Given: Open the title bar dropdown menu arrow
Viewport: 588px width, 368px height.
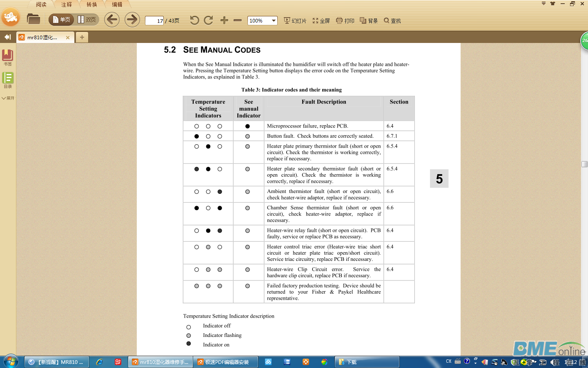Looking at the screenshot, I should click(543, 4).
